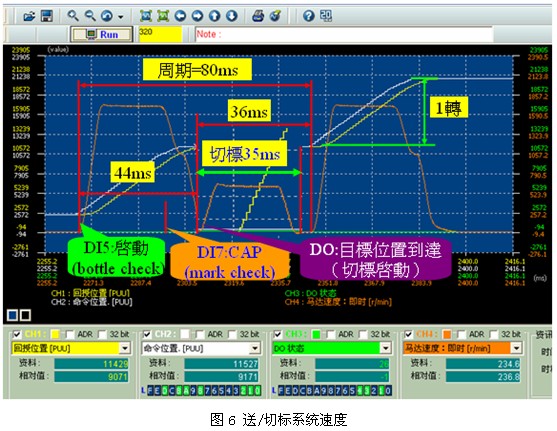Open the undo zoom arrow dropdown

tap(121, 17)
